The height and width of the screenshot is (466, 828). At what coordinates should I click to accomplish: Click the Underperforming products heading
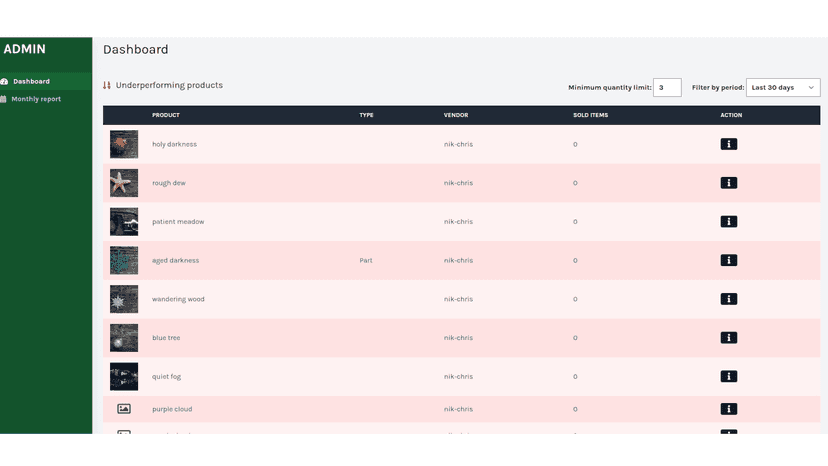click(169, 85)
